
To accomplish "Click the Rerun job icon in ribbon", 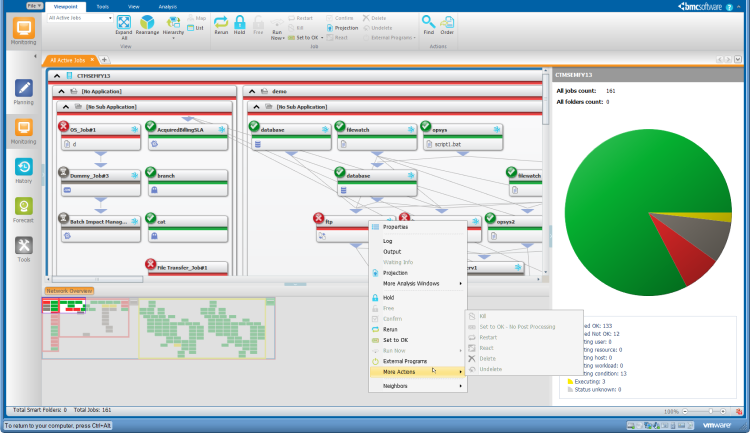I will (221, 24).
